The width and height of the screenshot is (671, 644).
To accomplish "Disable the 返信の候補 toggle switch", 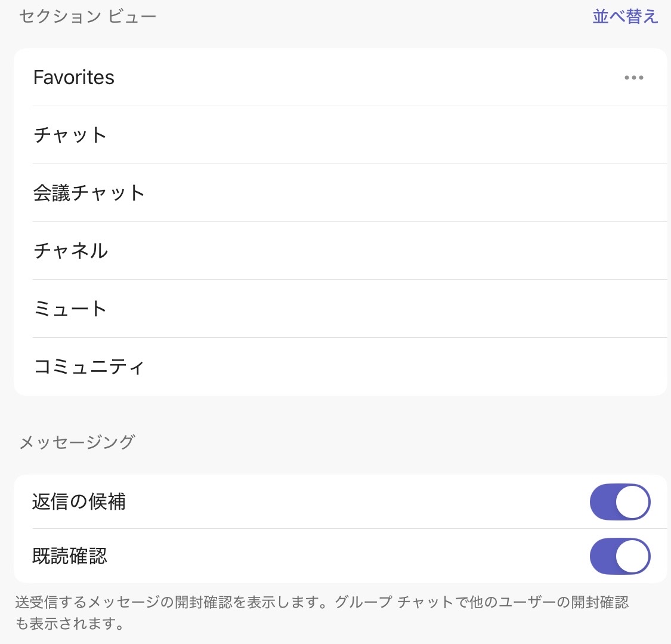I will pos(620,502).
